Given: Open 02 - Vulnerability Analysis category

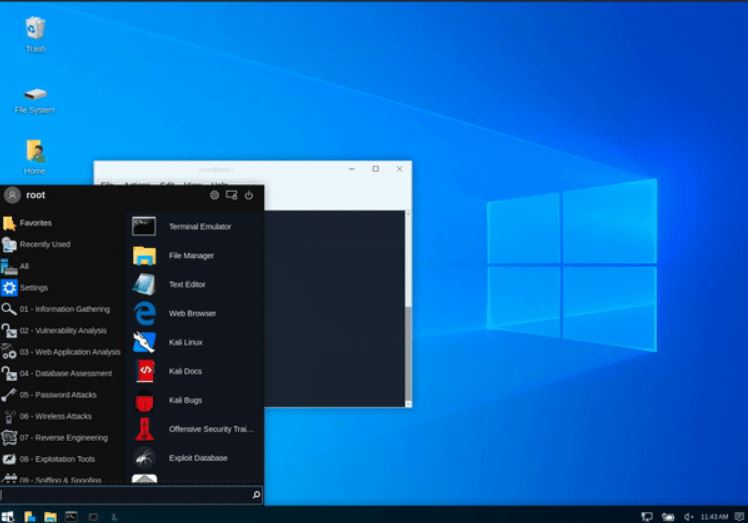Looking at the screenshot, I should pyautogui.click(x=62, y=331).
